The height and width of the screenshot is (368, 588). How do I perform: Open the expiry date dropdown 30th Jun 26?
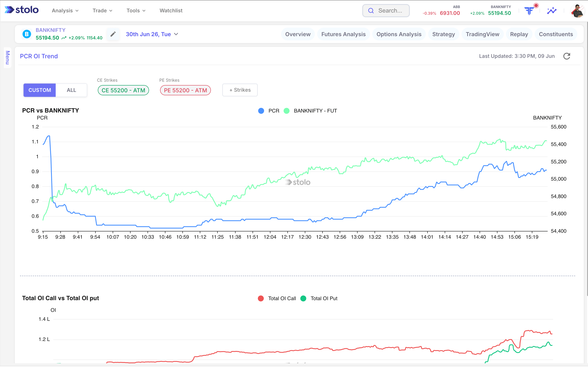tap(152, 34)
